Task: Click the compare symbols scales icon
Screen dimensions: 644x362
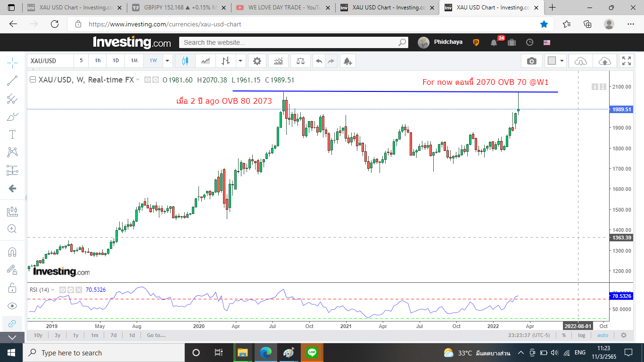Action: pos(300,61)
